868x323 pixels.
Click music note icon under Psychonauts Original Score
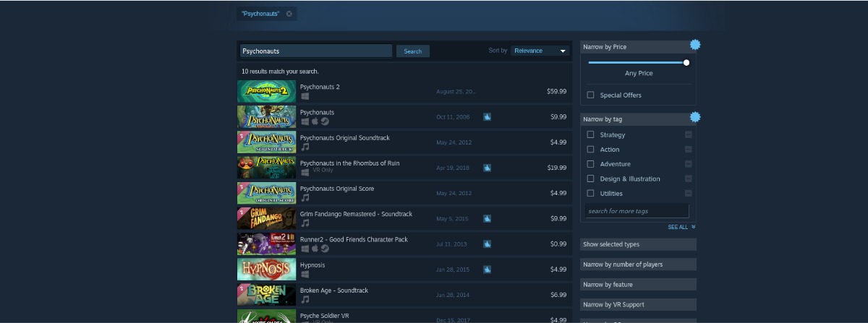(305, 197)
